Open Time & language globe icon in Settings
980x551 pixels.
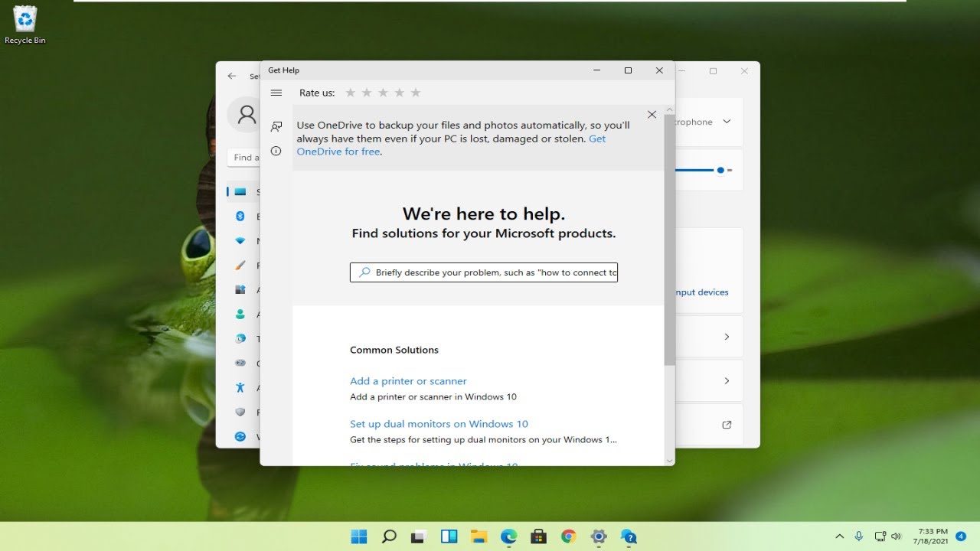pyautogui.click(x=240, y=338)
